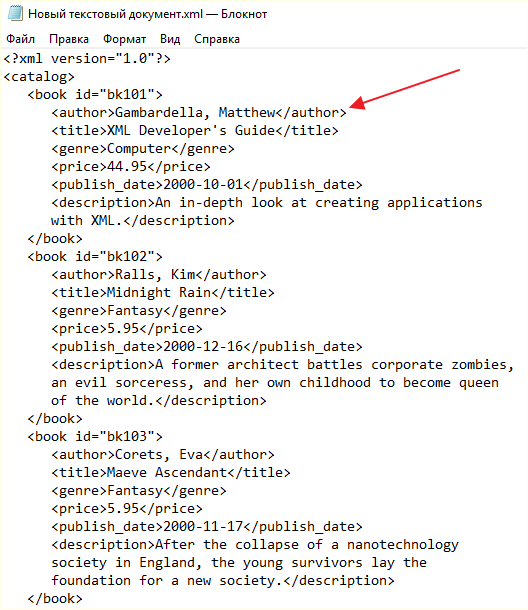Click the description line 'After the collapse of a'

coord(255,545)
